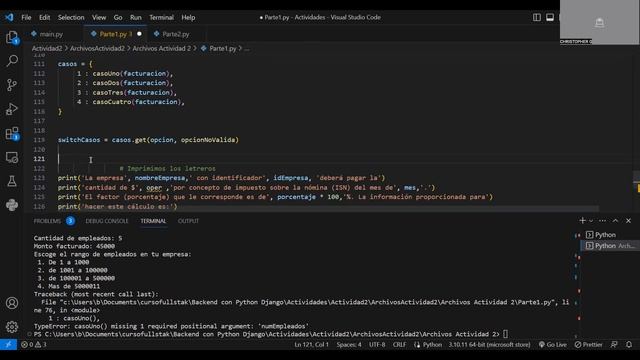Open the View menu
The height and width of the screenshot is (360, 640).
pos(99,17)
